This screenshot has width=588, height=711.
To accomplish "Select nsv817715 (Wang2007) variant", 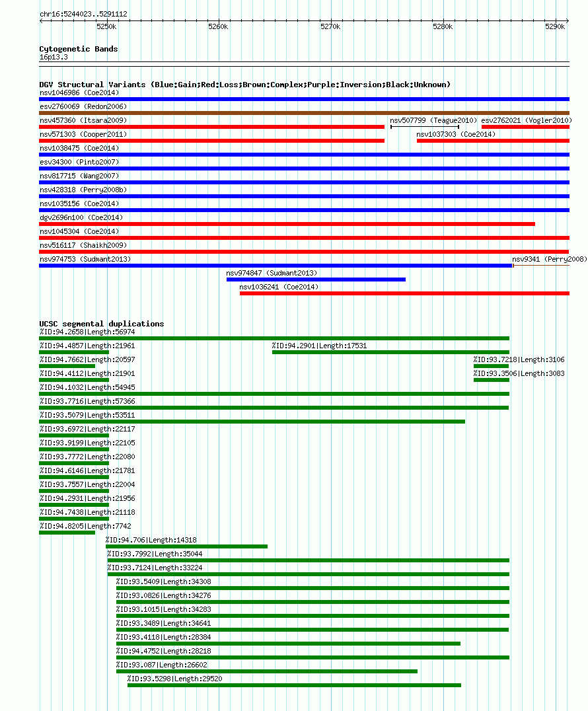I will tap(79, 176).
